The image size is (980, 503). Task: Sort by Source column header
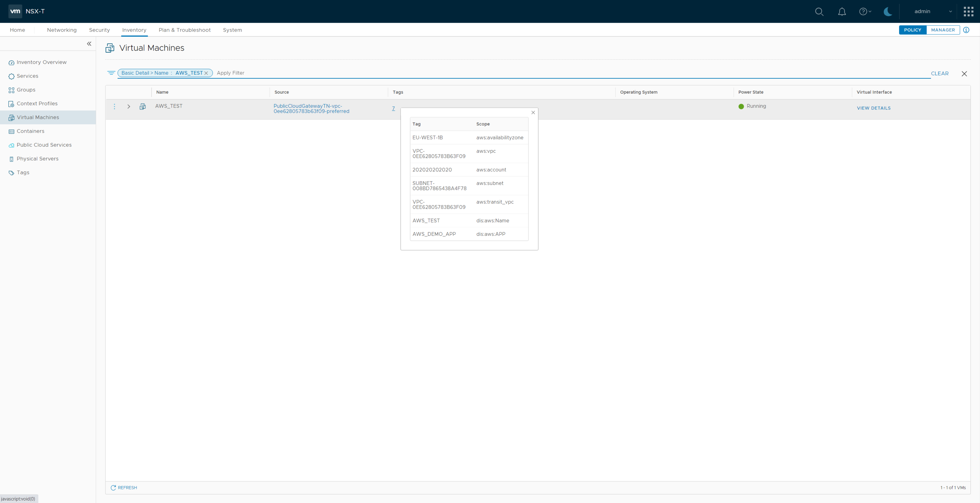coord(281,92)
